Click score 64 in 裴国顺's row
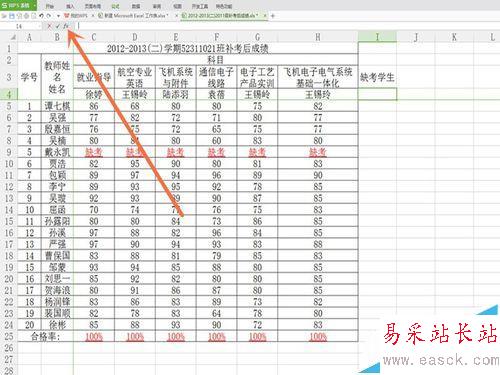Viewport: 500px width, 375px height. 216,313
